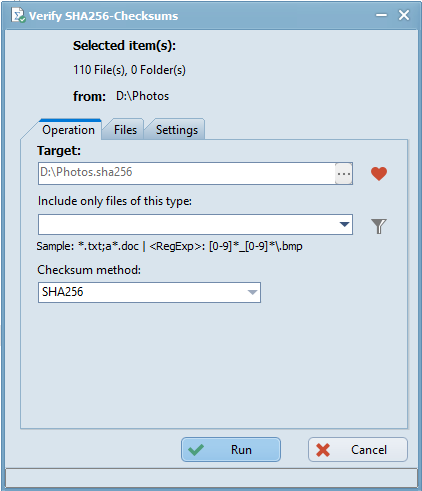Image resolution: width=422 pixels, height=491 pixels.
Task: Open the Files tab
Action: [125, 130]
